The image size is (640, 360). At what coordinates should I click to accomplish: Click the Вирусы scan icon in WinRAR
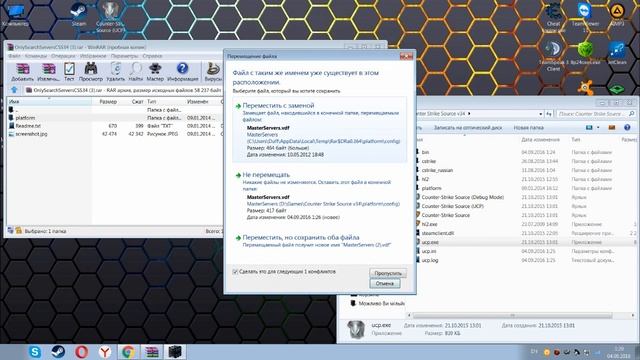point(213,72)
